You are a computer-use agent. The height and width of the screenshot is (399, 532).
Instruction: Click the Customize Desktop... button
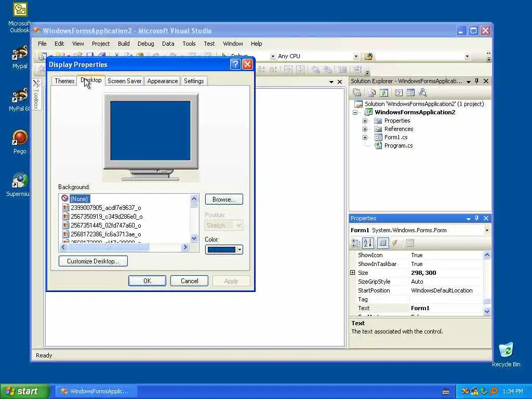coord(93,261)
